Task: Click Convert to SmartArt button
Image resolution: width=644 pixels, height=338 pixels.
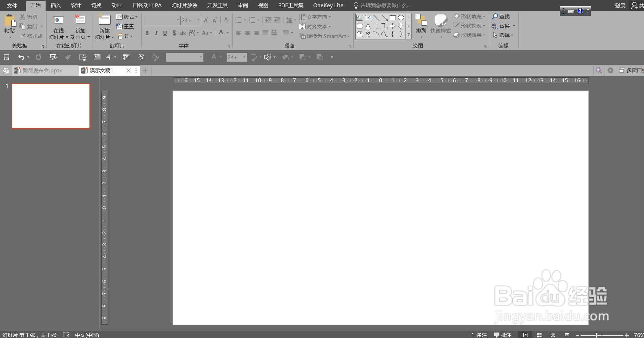Action: tap(325, 36)
